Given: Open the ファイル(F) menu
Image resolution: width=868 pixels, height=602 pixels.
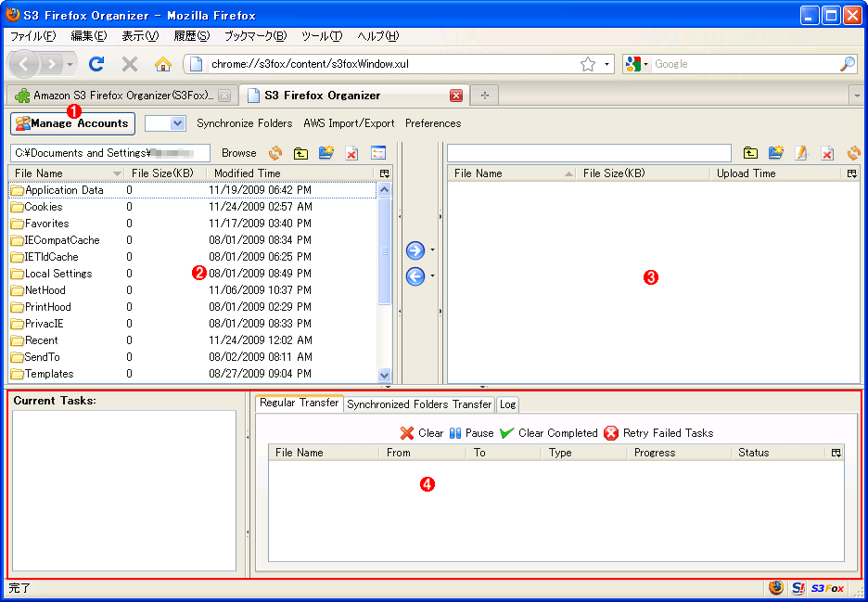Looking at the screenshot, I should click(33, 36).
